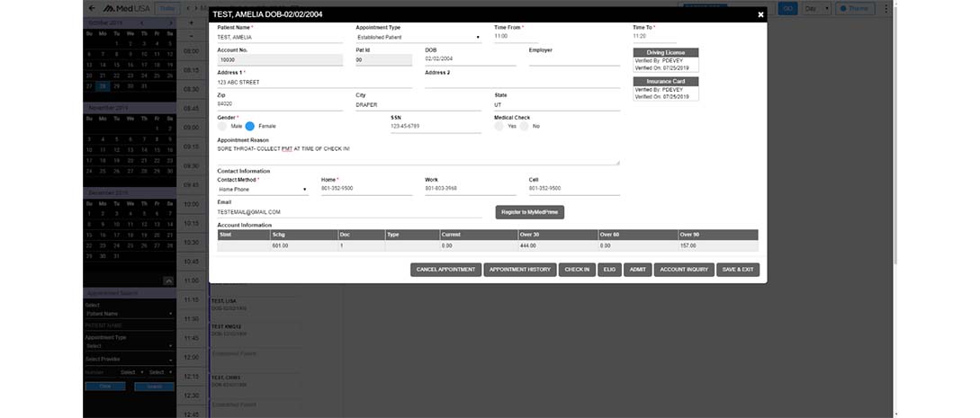Open the Select Provider dropdown
Image resolution: width=980 pixels, height=418 pixels.
click(x=130, y=360)
